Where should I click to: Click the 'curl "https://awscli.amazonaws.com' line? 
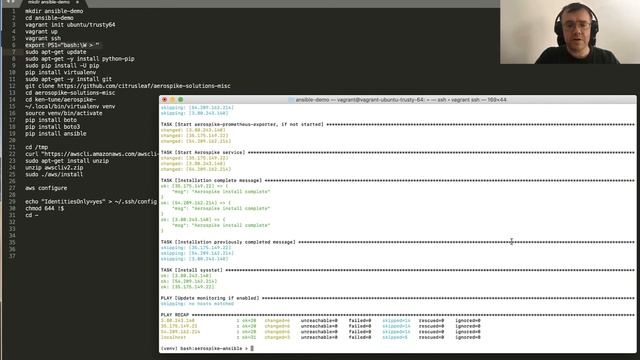(x=92, y=154)
